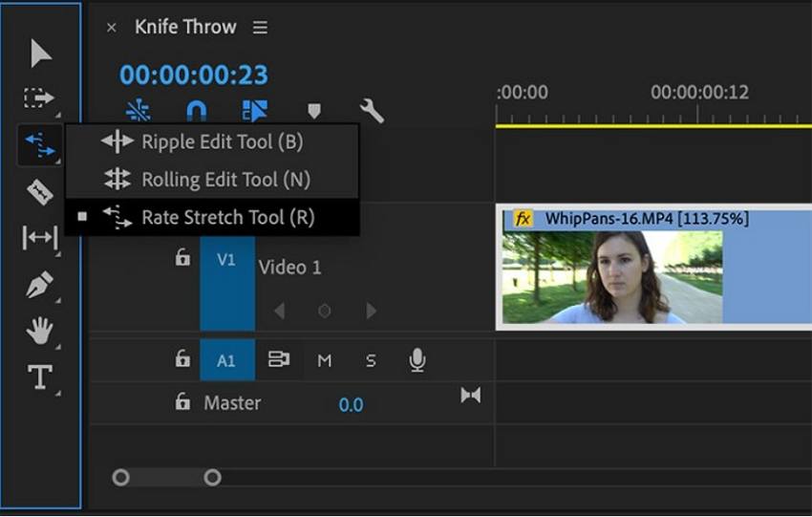Choose Ripple Edit Tool (B) from flyout
The width and height of the screenshot is (812, 517).
[222, 142]
